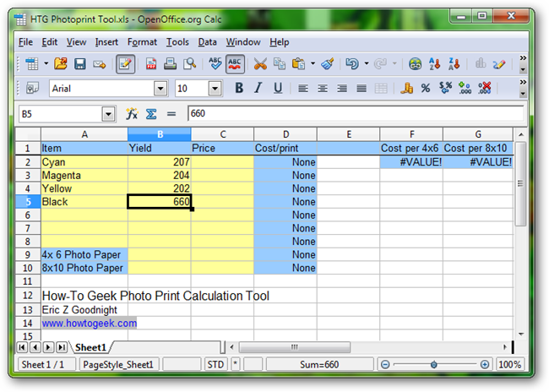Click the zoom slider handle
The width and height of the screenshot is (549, 392).
(x=433, y=364)
